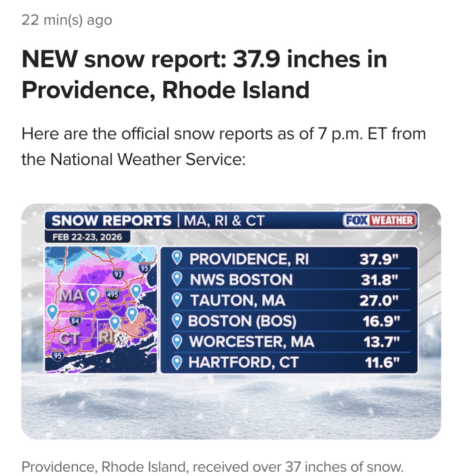The height and width of the screenshot is (476, 458).
Task: Click the image caption about Providence snow
Action: click(212, 466)
